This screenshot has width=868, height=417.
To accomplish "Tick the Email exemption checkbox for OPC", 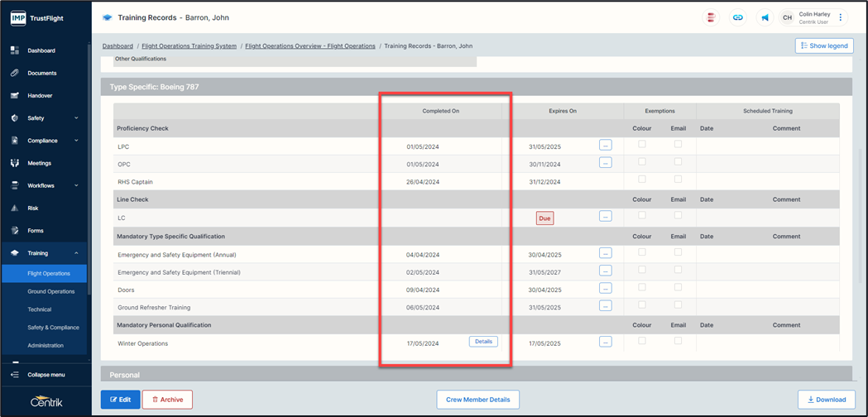I will (x=678, y=161).
